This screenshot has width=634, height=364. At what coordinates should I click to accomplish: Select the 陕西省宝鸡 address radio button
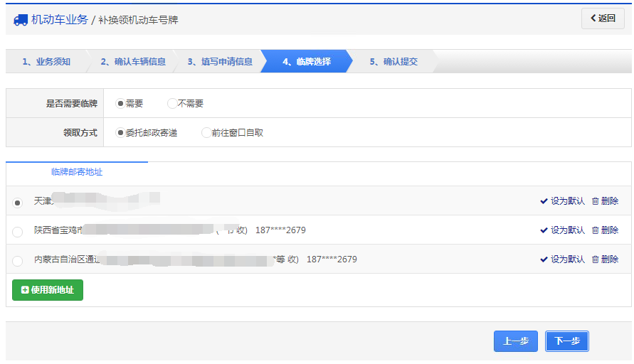click(18, 232)
